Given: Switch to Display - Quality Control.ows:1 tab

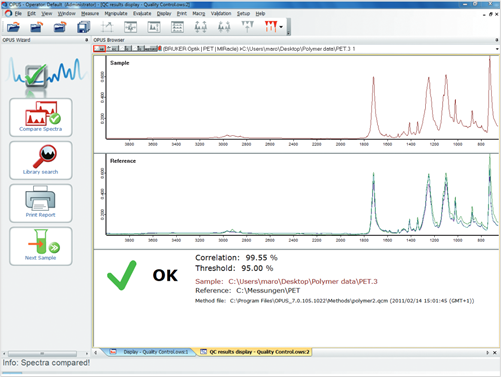Looking at the screenshot, I should point(150,352).
